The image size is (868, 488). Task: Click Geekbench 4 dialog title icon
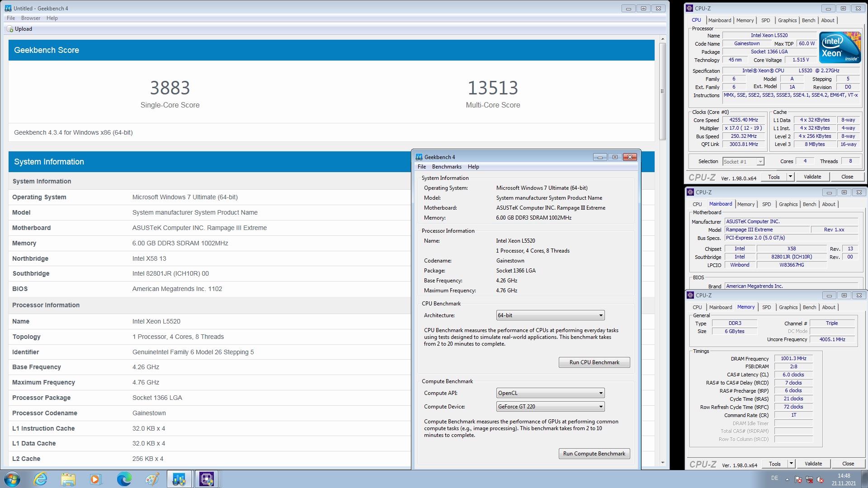(419, 157)
